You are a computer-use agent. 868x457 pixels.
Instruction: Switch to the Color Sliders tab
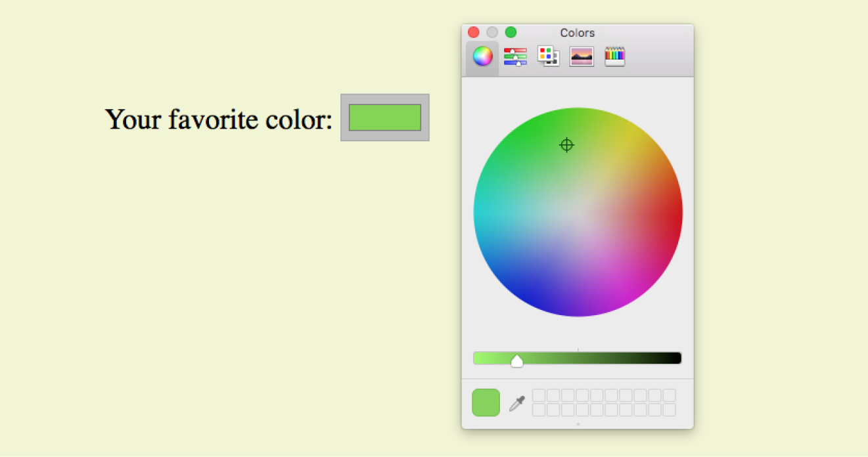coord(515,57)
